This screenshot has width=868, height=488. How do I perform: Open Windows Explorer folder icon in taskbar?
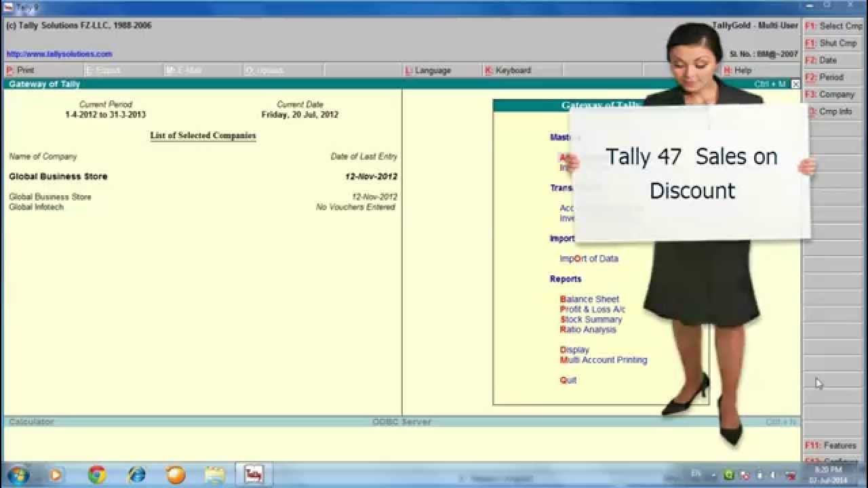click(215, 474)
